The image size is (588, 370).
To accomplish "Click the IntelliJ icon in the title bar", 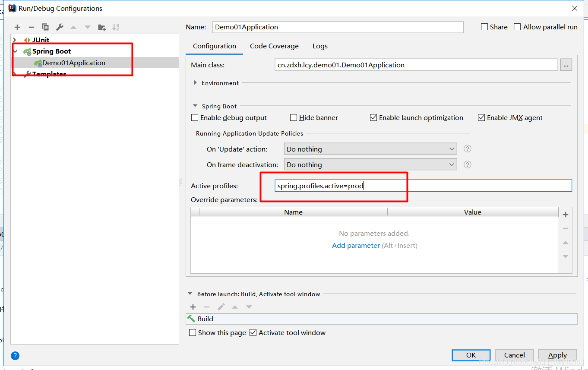I will 12,8.
